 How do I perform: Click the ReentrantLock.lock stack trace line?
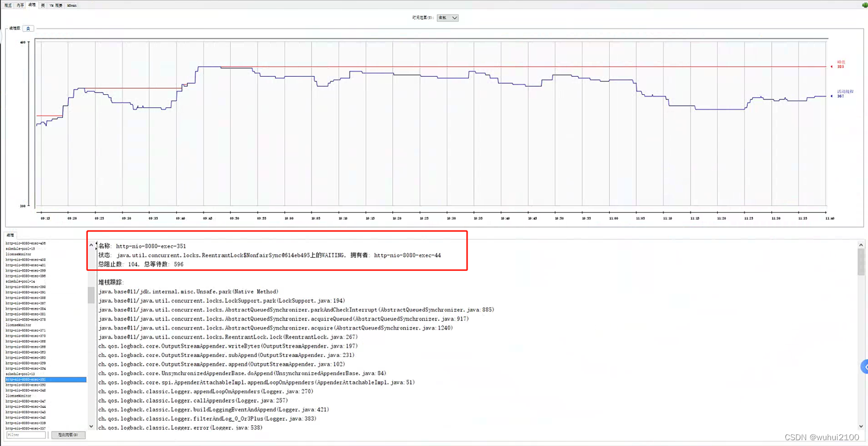[228, 337]
